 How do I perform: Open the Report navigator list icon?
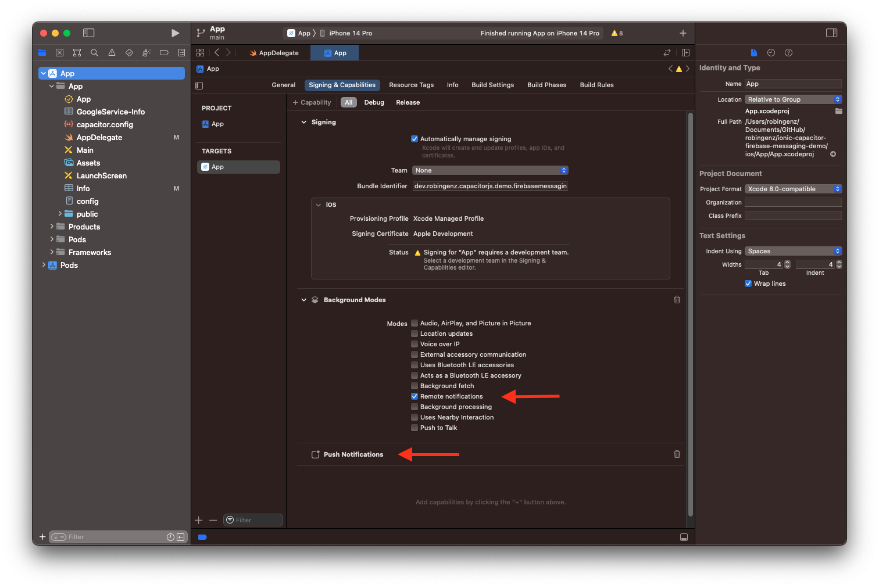click(181, 52)
